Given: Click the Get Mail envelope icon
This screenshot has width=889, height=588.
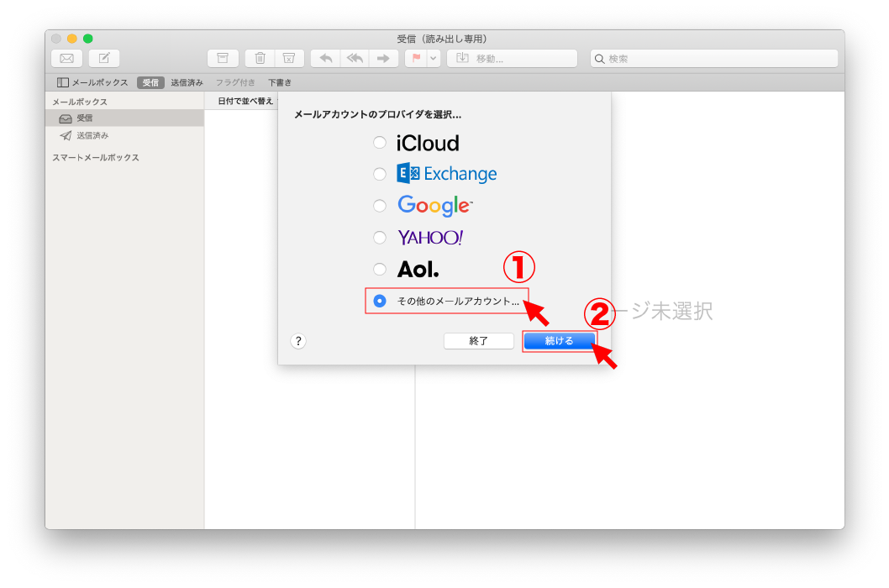Looking at the screenshot, I should (66, 58).
